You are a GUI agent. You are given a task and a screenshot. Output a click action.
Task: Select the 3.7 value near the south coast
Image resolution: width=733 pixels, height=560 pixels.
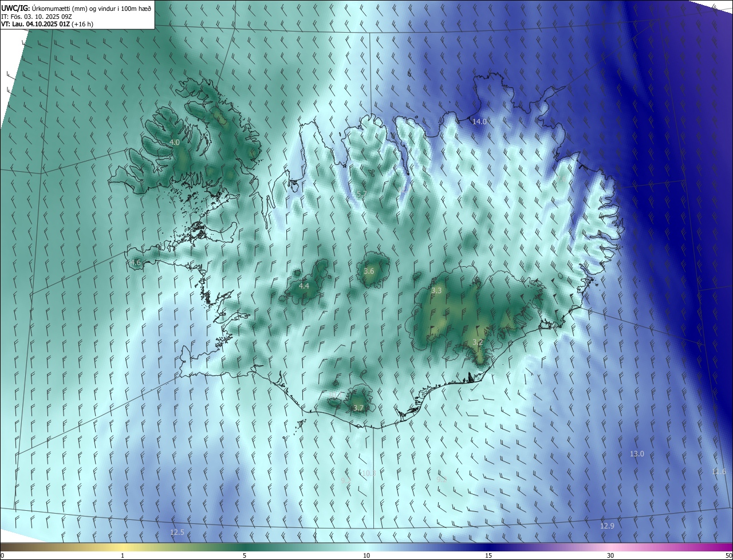(358, 408)
